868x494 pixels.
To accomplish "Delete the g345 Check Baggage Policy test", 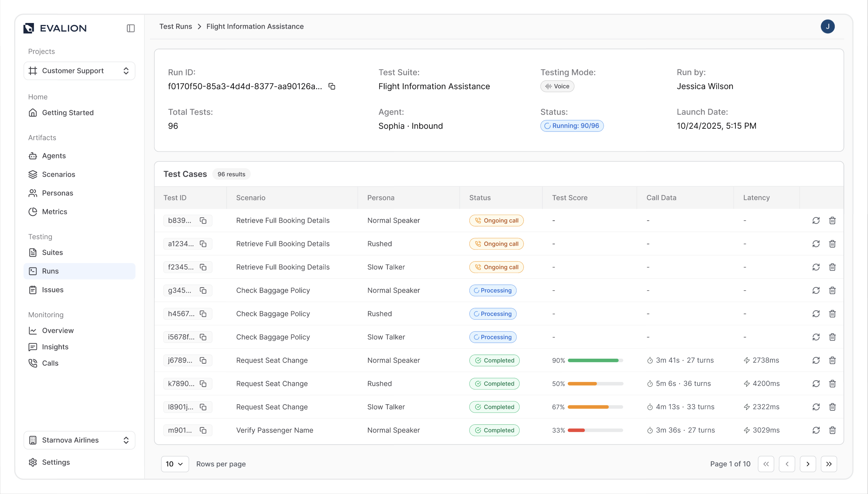I will pyautogui.click(x=832, y=290).
